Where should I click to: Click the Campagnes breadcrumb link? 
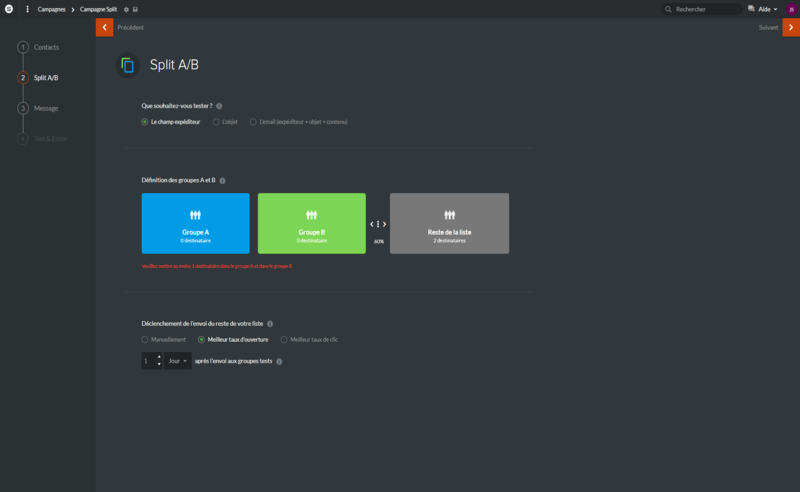click(52, 9)
